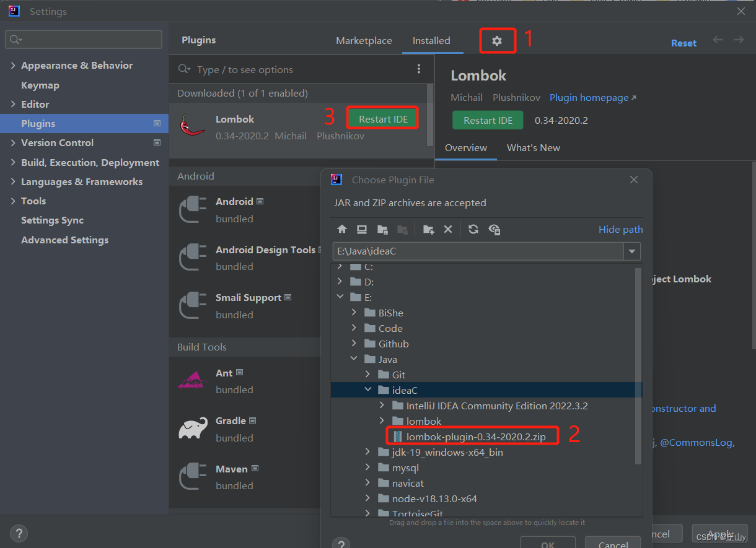Viewport: 756px width, 548px height.
Task: Select the Lombok chili pepper plugin icon
Action: point(192,125)
